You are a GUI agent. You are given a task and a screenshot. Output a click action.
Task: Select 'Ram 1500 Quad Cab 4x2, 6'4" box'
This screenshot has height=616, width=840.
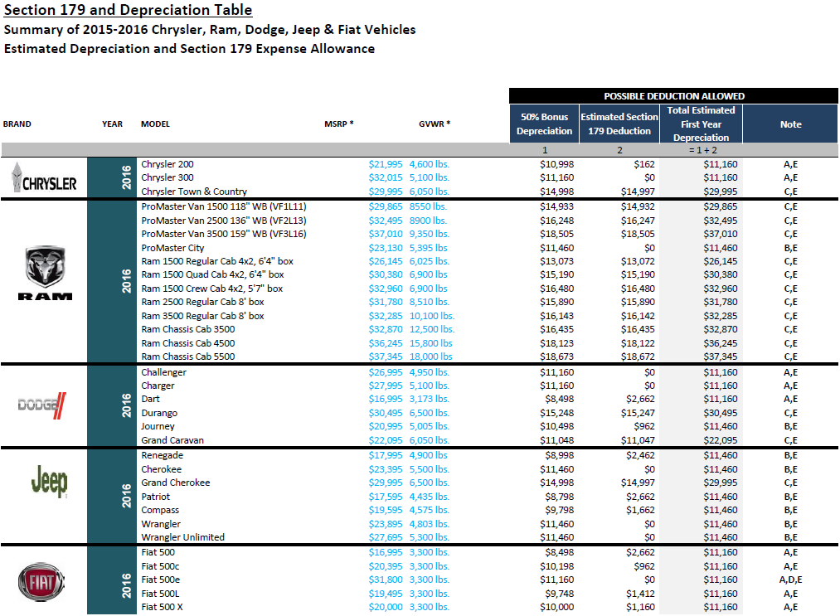pos(212,274)
